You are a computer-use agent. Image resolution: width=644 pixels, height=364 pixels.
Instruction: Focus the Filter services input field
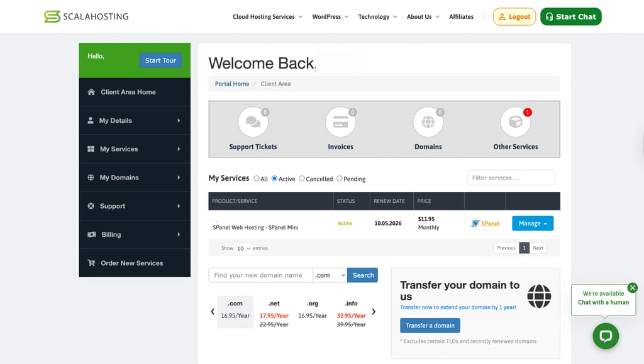[511, 178]
